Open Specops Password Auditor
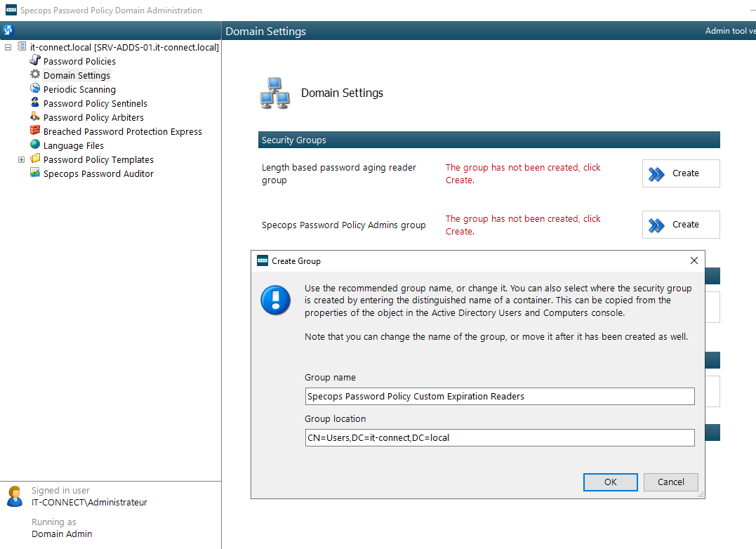The height and width of the screenshot is (549, 756). click(x=34, y=173)
